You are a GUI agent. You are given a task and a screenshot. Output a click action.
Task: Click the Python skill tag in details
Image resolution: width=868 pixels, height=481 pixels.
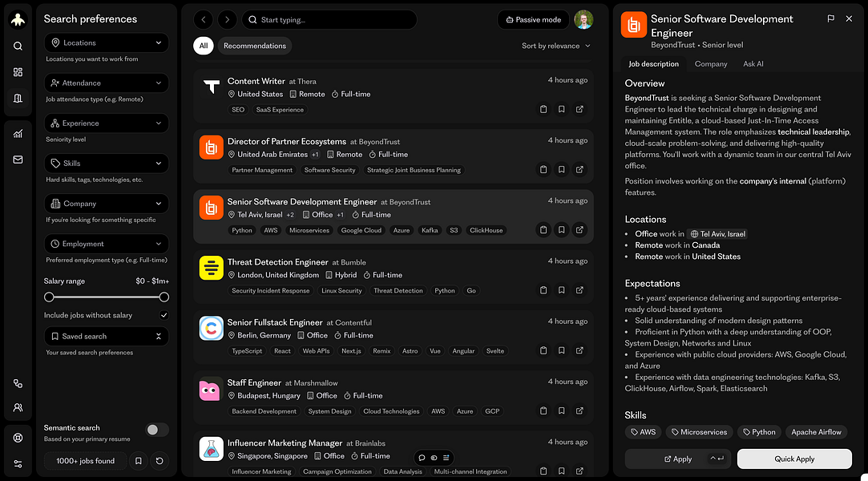(x=759, y=432)
